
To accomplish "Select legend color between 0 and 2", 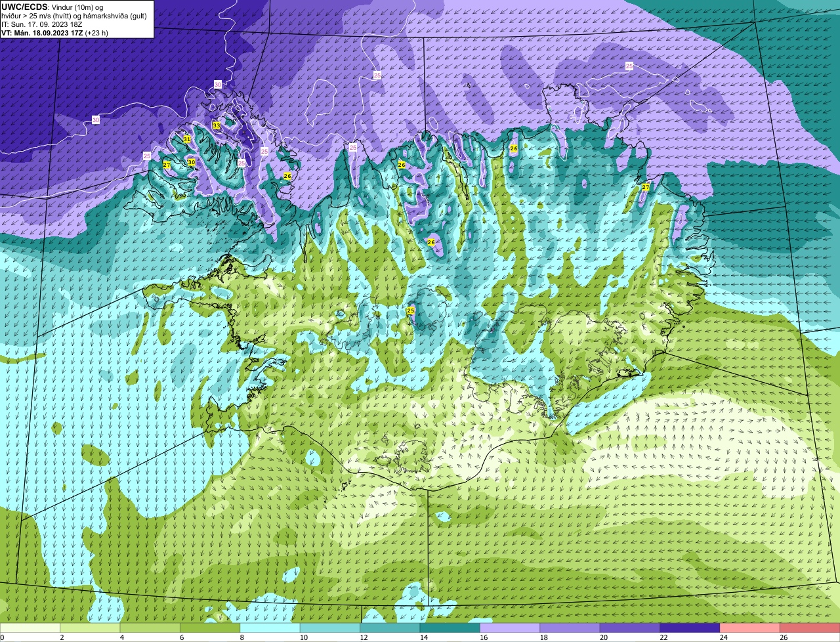I will [30, 628].
